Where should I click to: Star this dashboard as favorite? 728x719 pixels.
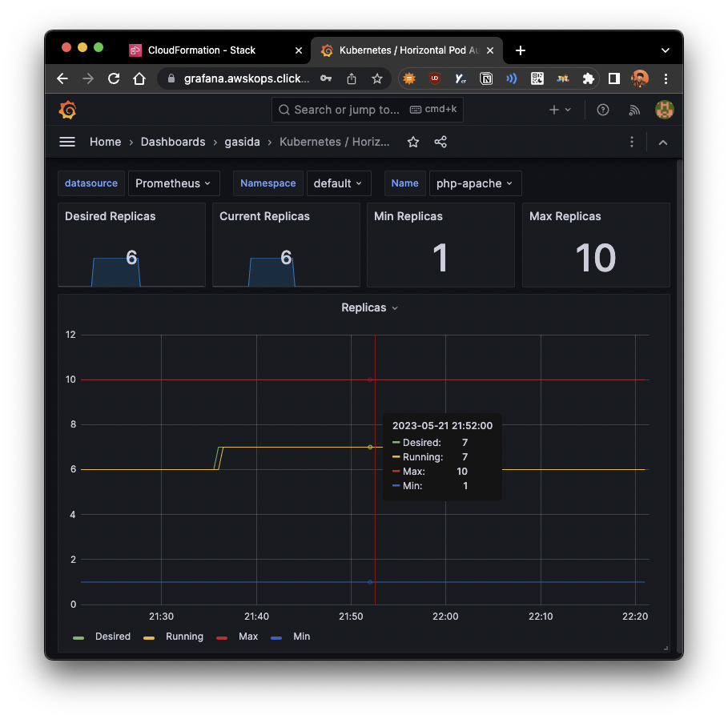coord(413,142)
